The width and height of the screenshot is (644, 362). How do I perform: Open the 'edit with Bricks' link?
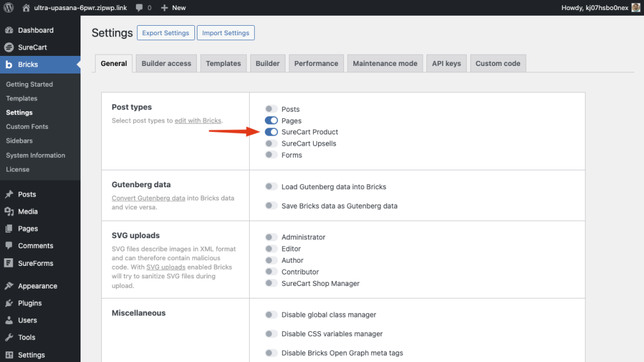tap(197, 121)
